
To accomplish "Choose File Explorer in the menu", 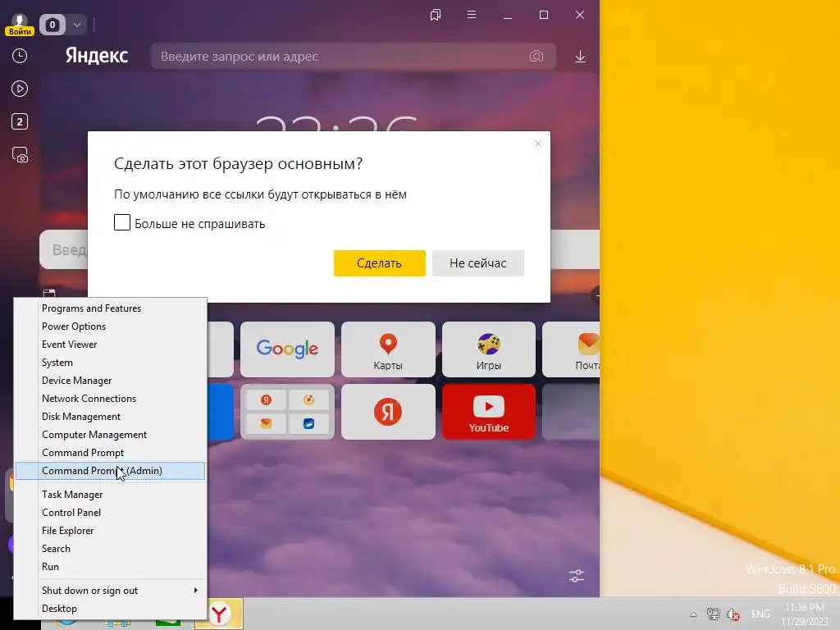I will pyautogui.click(x=111, y=531).
